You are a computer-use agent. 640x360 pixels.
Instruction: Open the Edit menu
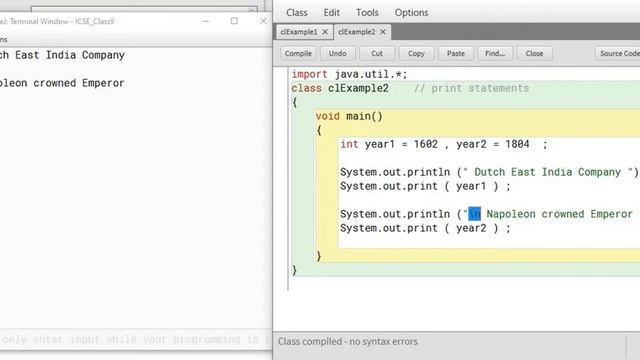[331, 13]
